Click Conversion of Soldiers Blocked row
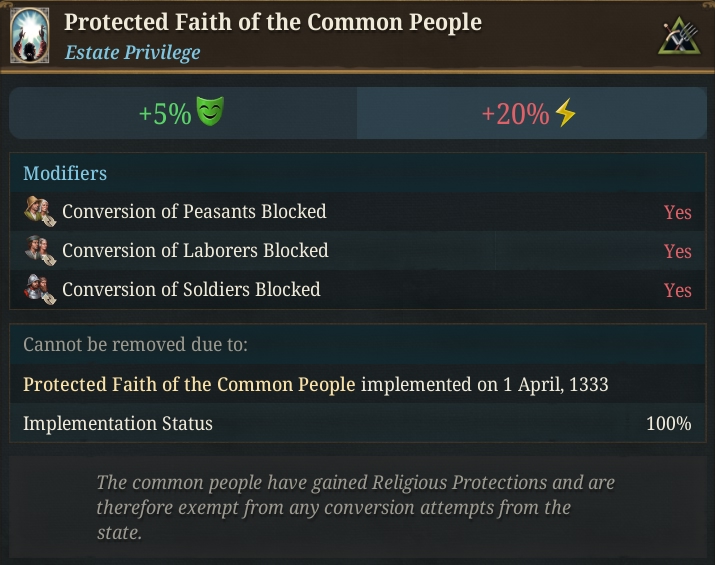 pos(358,290)
